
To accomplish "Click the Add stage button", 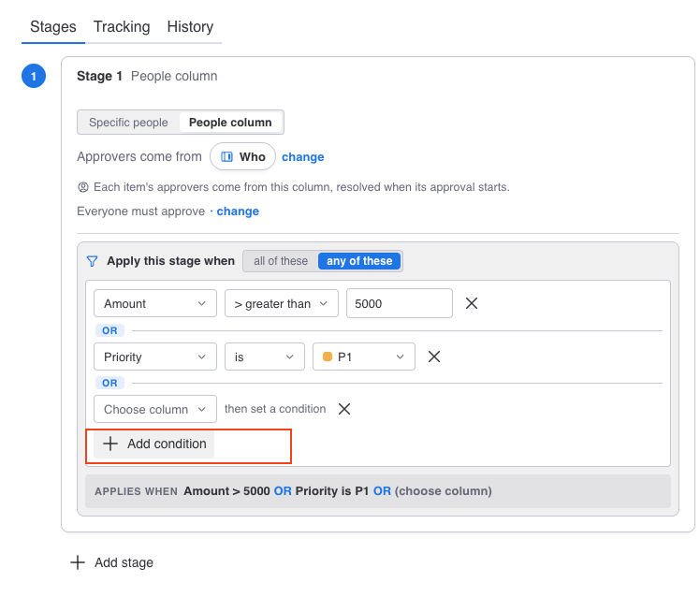I will point(111,562).
